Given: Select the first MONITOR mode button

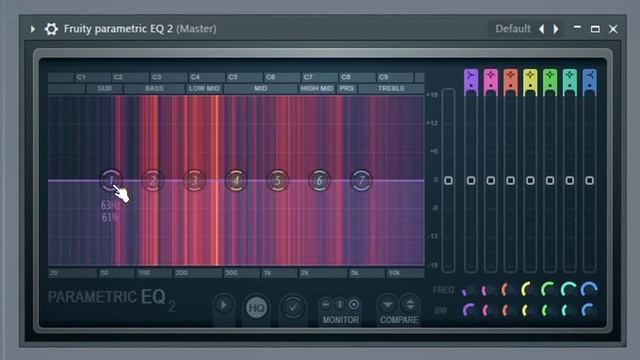Looking at the screenshot, I should pyautogui.click(x=325, y=304).
